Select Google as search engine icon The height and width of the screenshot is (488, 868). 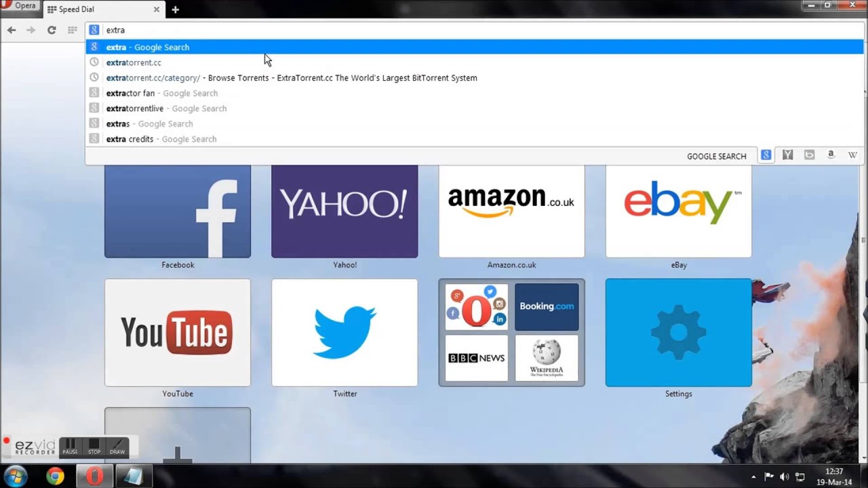pos(766,155)
